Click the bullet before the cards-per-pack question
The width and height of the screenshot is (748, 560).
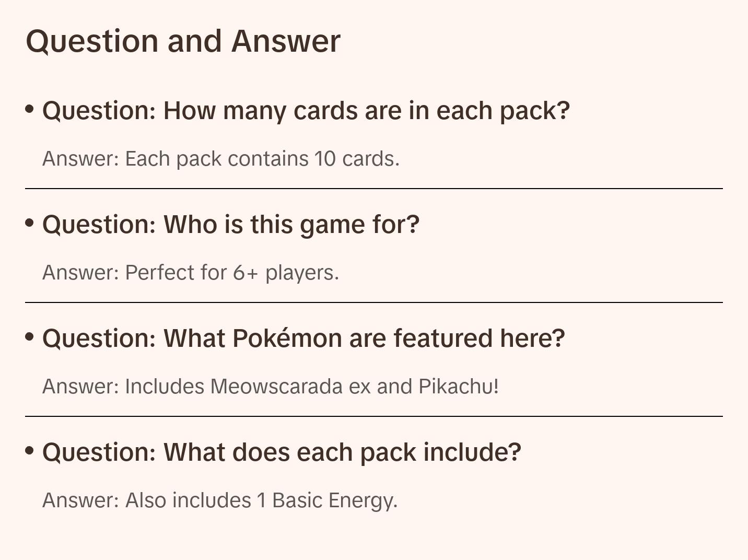point(30,109)
